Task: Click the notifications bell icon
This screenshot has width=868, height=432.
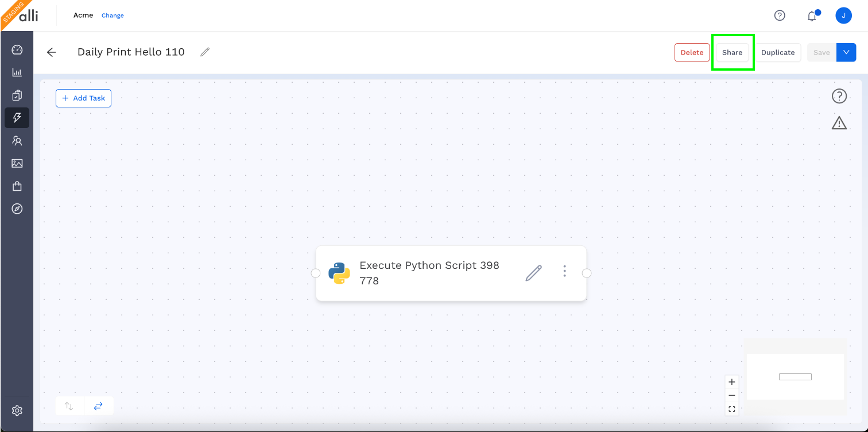Action: coord(812,16)
